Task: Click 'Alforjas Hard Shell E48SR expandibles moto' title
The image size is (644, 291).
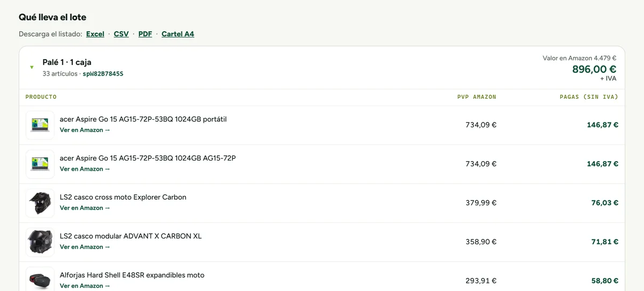Action: [132, 275]
